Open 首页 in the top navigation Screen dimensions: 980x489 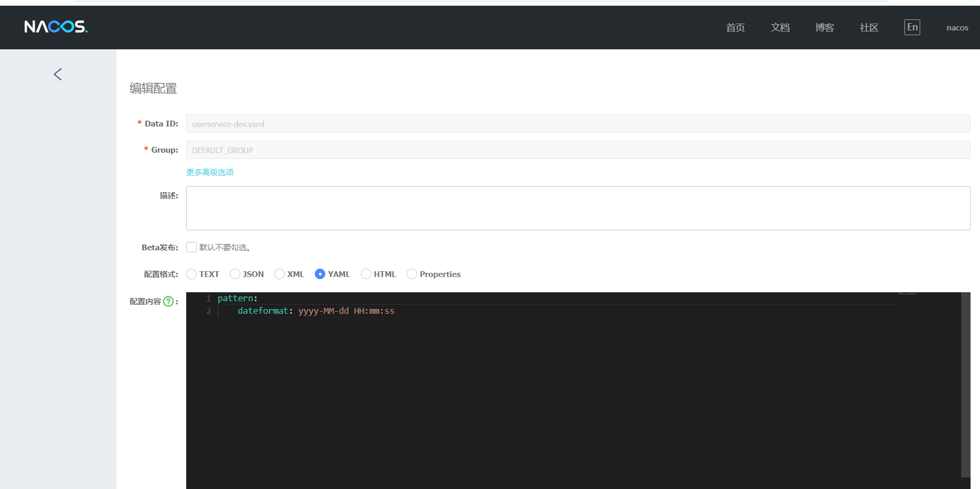(735, 28)
